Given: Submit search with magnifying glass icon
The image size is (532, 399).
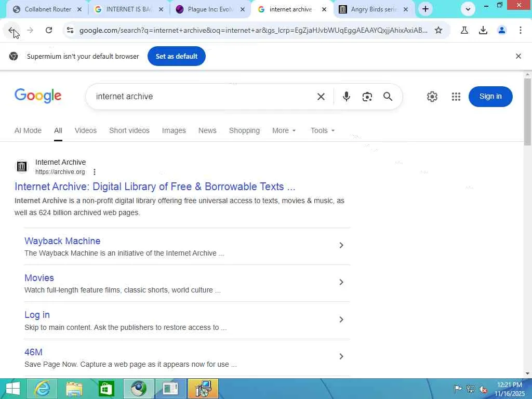Looking at the screenshot, I should 388,97.
